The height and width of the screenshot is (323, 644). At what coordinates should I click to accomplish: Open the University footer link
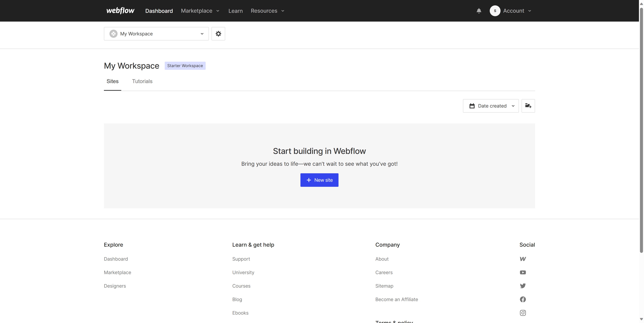(243, 272)
